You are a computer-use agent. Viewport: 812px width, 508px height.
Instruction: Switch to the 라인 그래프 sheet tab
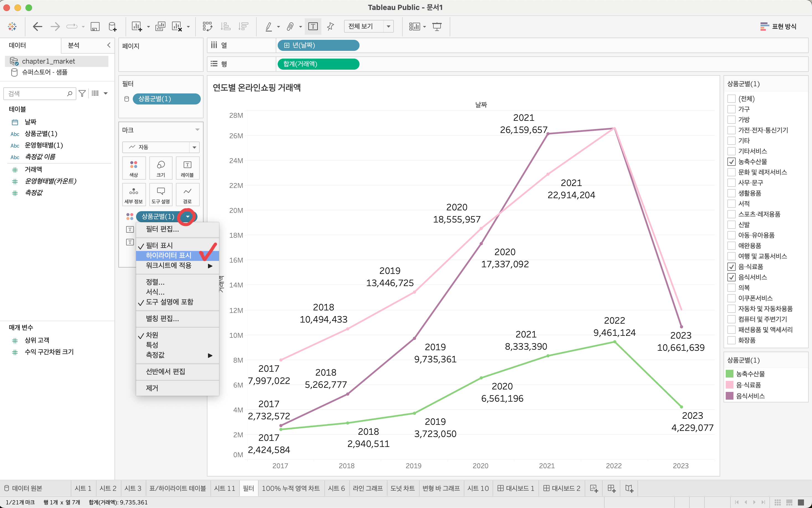[x=368, y=488]
